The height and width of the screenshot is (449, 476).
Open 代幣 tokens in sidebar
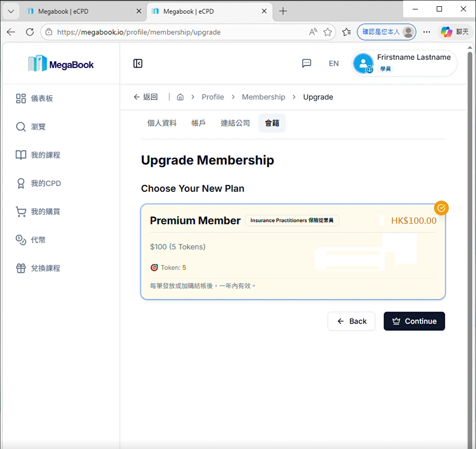coord(31,239)
